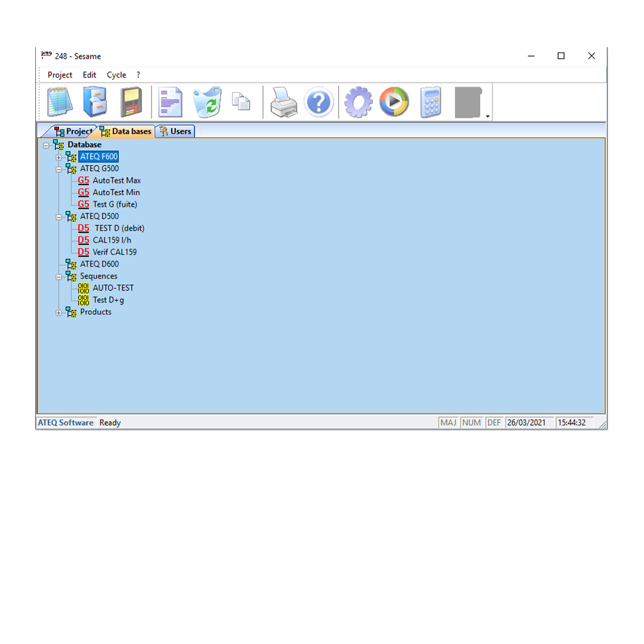Open the small toolbar overflow dropdown arrow
This screenshot has width=644, height=644.
coord(488,116)
